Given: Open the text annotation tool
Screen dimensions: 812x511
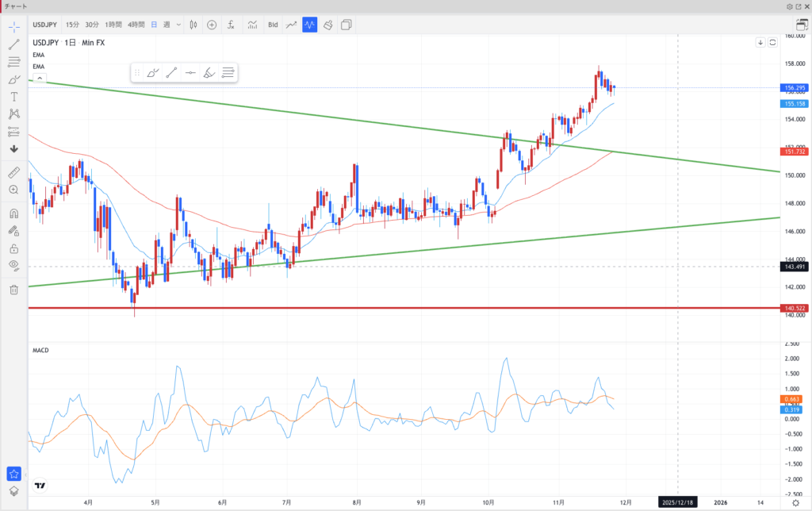Looking at the screenshot, I should pos(13,96).
